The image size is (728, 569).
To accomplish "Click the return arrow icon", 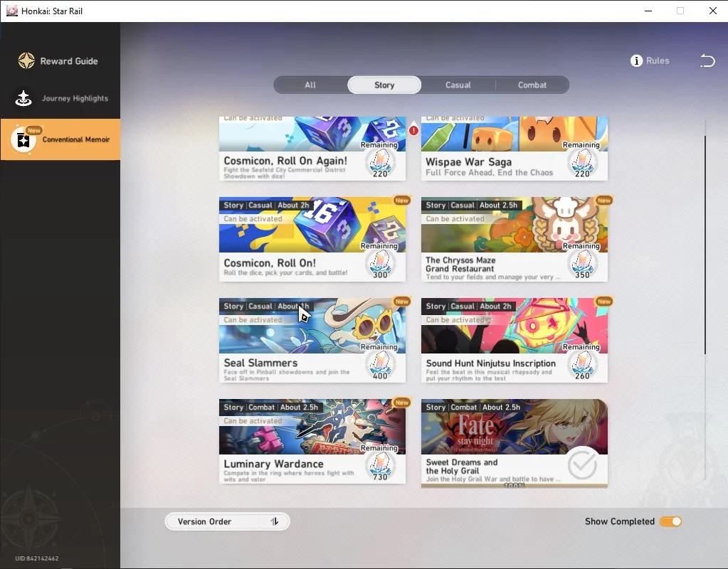I will tap(707, 60).
